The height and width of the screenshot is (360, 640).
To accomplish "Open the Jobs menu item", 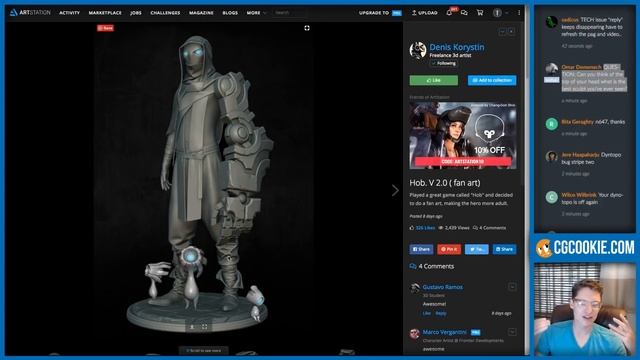I will pyautogui.click(x=136, y=13).
